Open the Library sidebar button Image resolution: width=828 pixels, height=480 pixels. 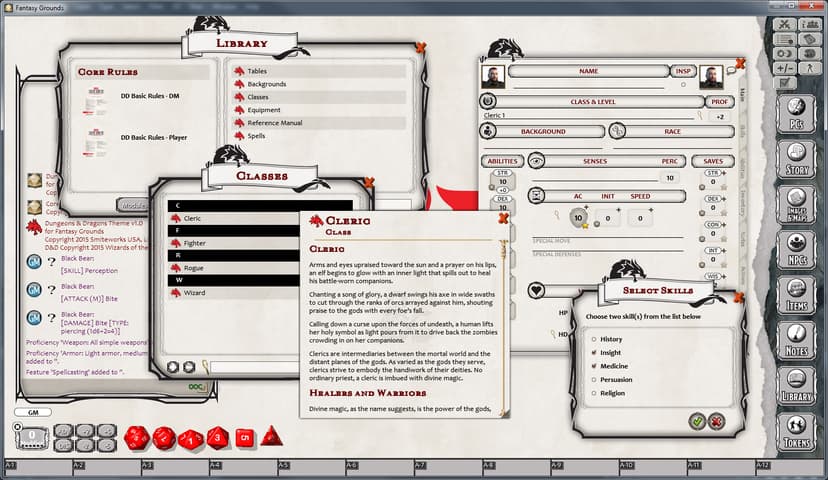796,385
